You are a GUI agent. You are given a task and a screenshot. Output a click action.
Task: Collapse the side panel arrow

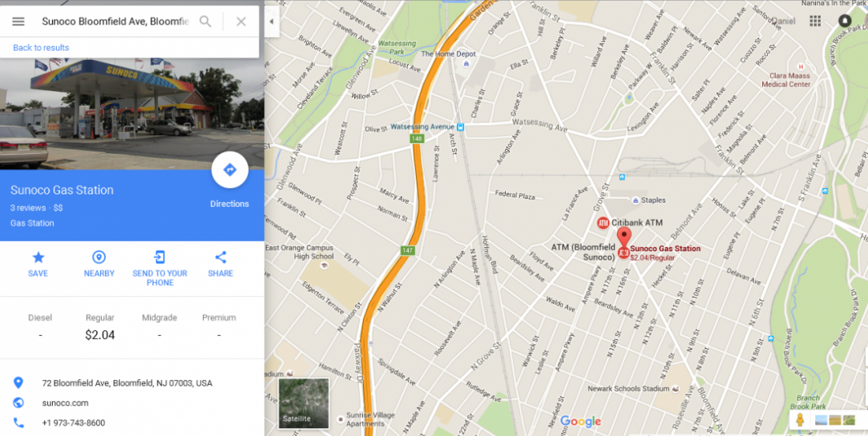[x=271, y=21]
